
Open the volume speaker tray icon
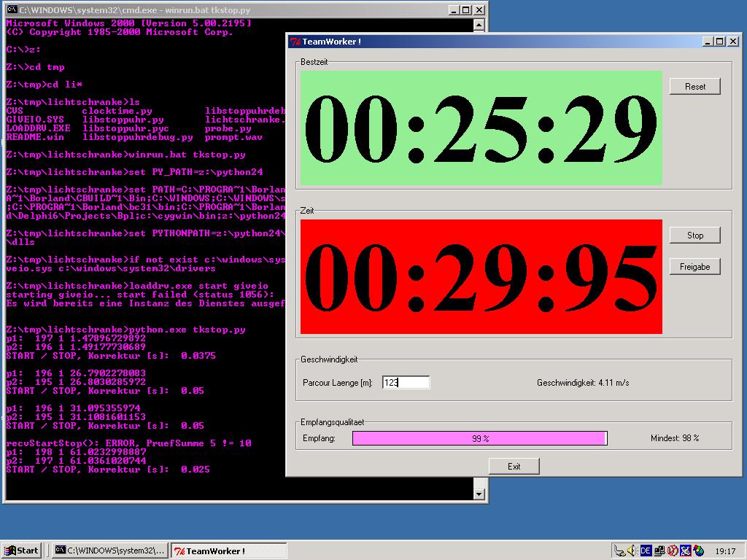(632, 551)
